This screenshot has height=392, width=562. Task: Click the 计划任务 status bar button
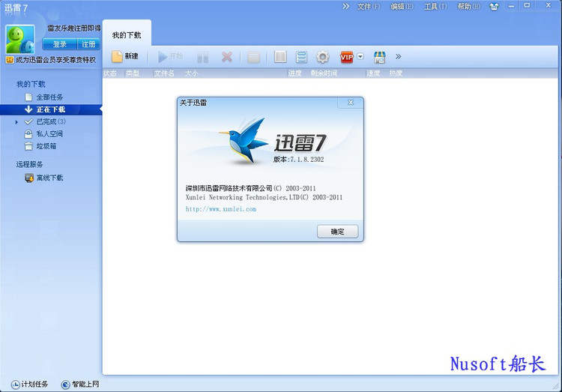[30, 384]
